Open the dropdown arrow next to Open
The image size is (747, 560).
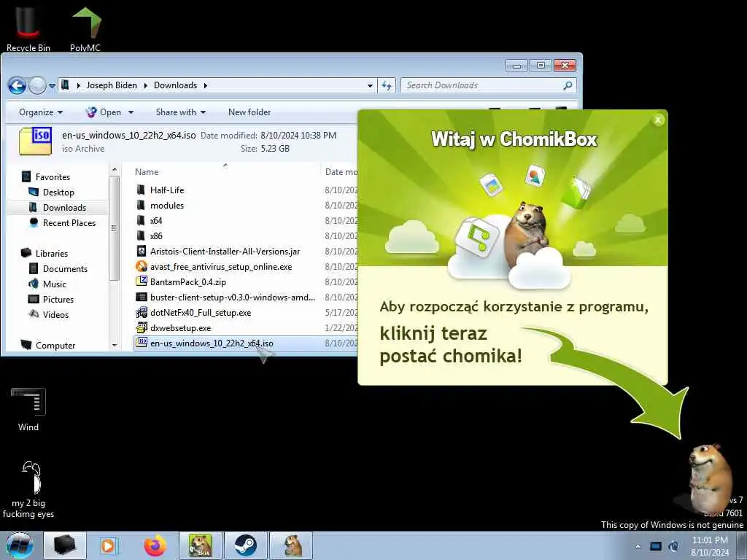click(x=131, y=112)
